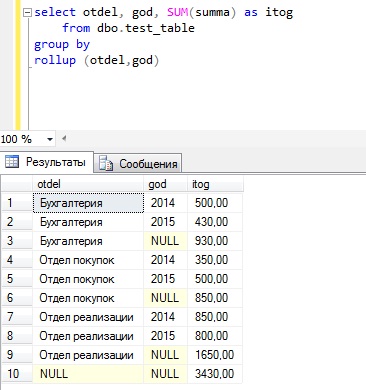This screenshot has height=390, width=366.
Task: Switch to the Результаты tab
Action: coord(46,162)
